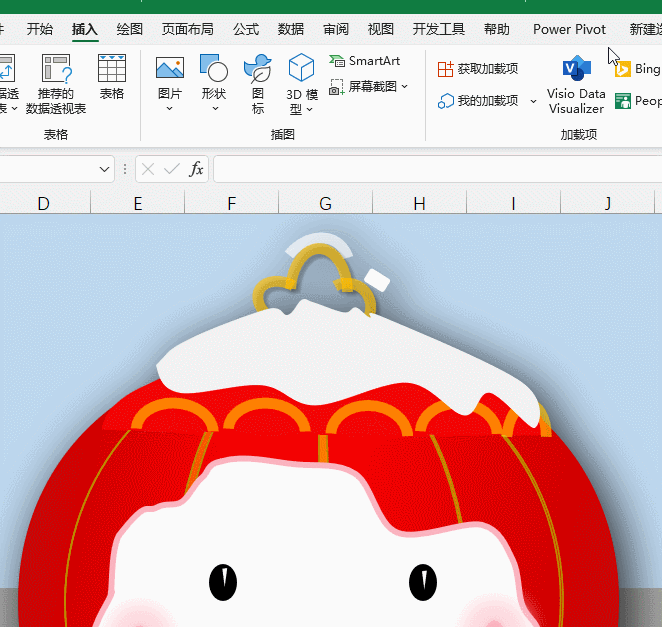662x627 pixels.
Task: Insert a SmartArt graphic
Action: coord(364,61)
